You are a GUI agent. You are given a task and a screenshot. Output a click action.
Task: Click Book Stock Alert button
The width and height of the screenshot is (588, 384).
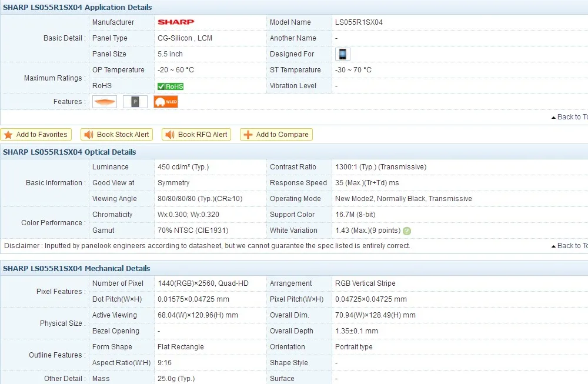(x=116, y=135)
